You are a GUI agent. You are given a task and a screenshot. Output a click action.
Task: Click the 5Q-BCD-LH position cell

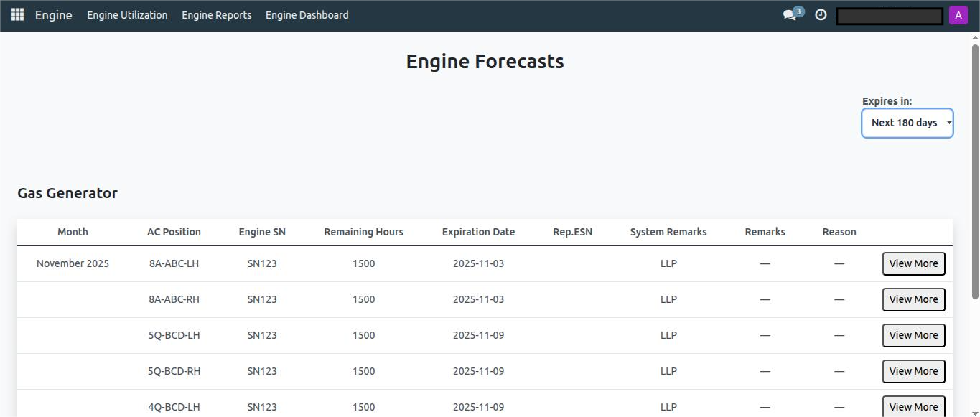pyautogui.click(x=174, y=335)
